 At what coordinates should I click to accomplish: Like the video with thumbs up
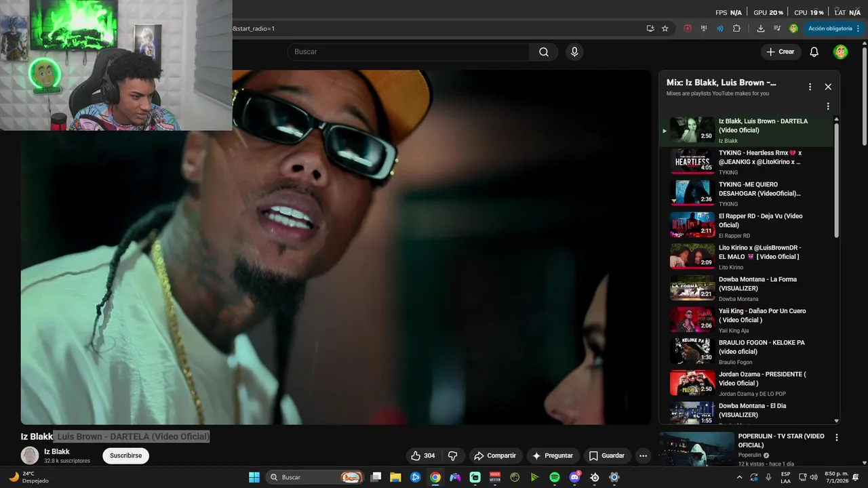pyautogui.click(x=423, y=455)
